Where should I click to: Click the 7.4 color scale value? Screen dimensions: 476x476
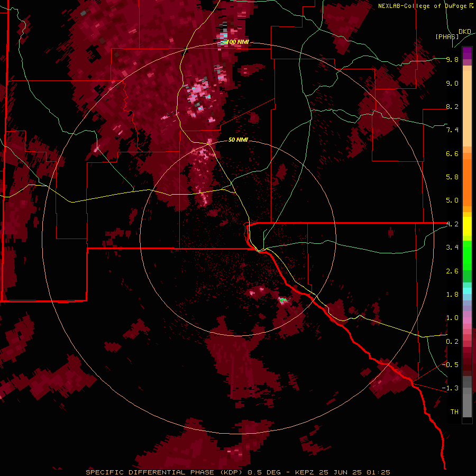point(452,130)
